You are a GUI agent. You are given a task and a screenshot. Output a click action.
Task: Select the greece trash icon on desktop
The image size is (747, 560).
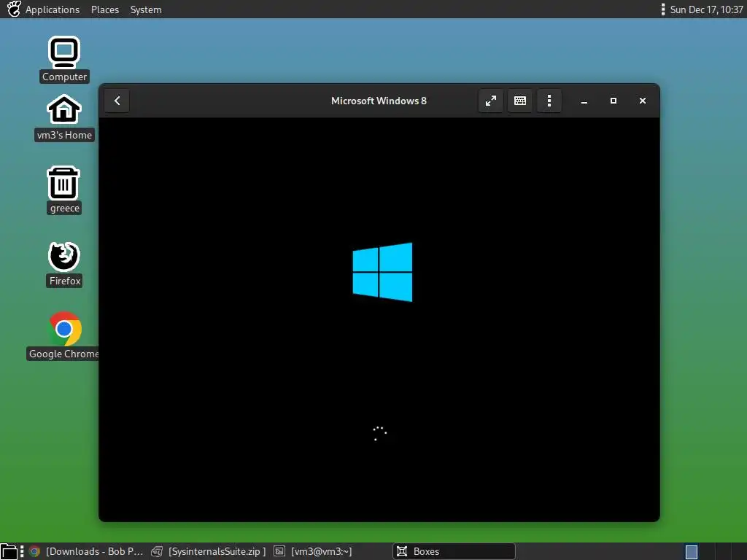[64, 190]
